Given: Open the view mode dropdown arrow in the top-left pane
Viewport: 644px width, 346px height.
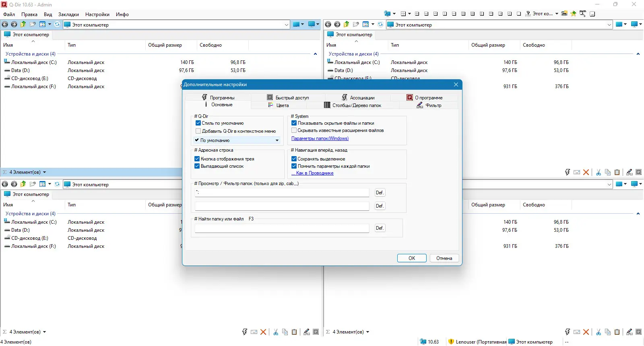Looking at the screenshot, I should 50,25.
